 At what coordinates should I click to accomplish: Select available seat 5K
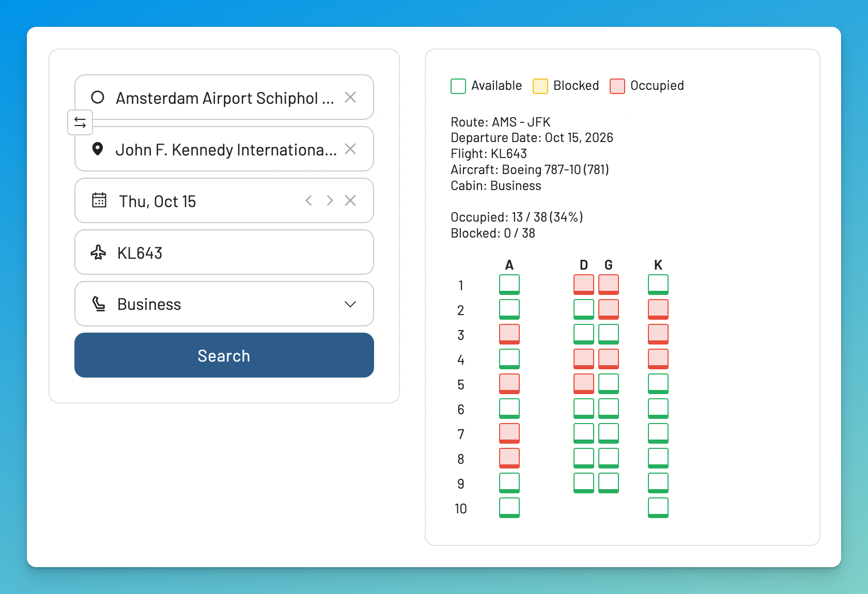[658, 384]
